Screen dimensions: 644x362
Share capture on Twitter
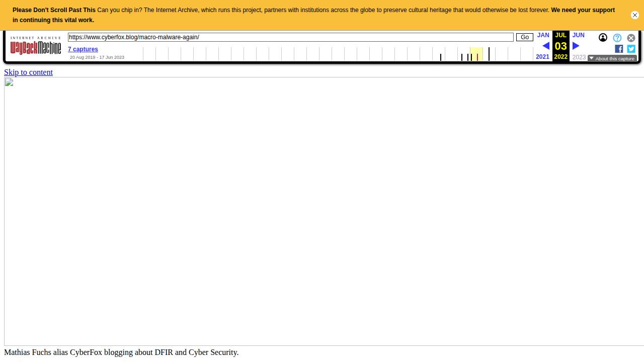(631, 49)
